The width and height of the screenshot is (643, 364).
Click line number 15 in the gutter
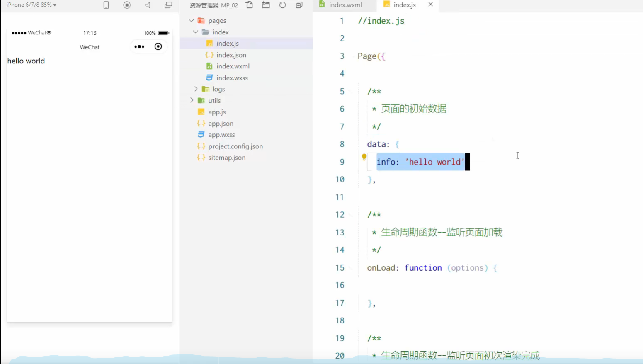[340, 267]
